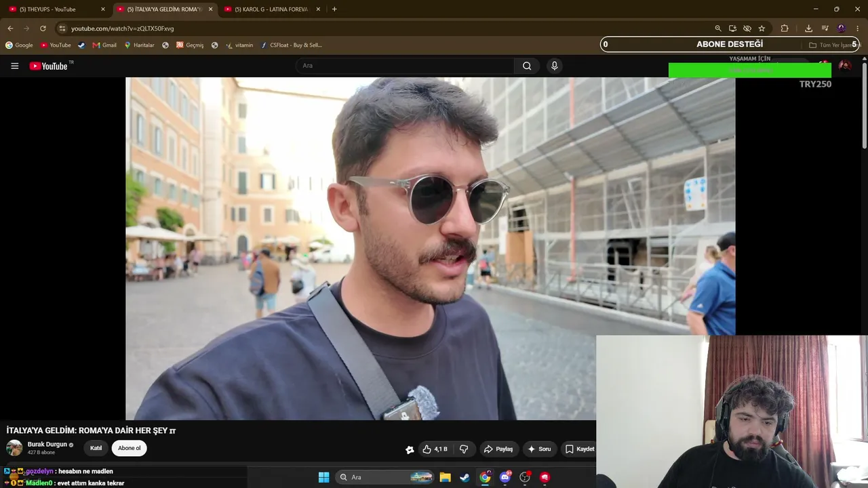
Task: Focus the YouTube search field Ara
Action: point(405,66)
